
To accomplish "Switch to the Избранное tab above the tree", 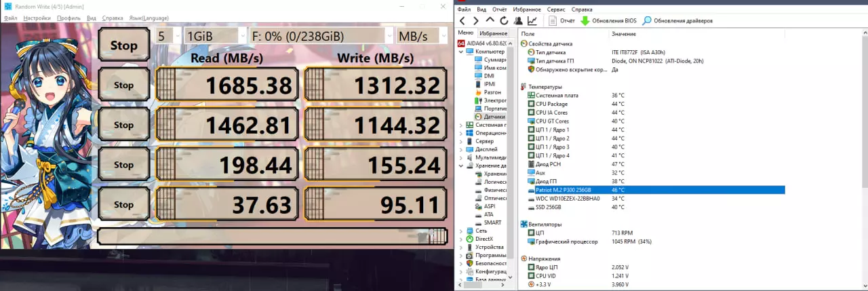I will 493,33.
